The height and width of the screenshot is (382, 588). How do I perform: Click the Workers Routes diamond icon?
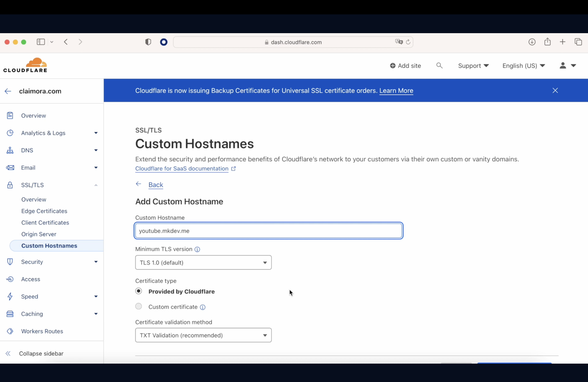[10, 331]
